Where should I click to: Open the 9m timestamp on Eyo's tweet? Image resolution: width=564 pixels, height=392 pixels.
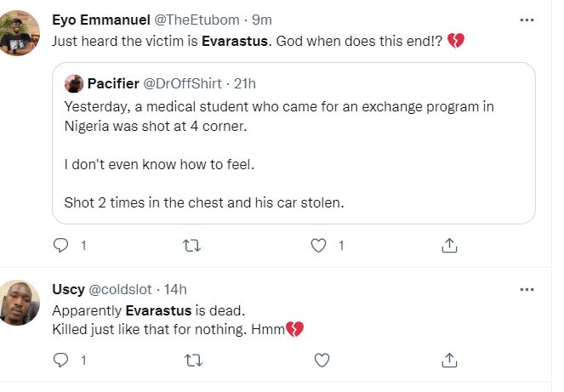tap(262, 20)
